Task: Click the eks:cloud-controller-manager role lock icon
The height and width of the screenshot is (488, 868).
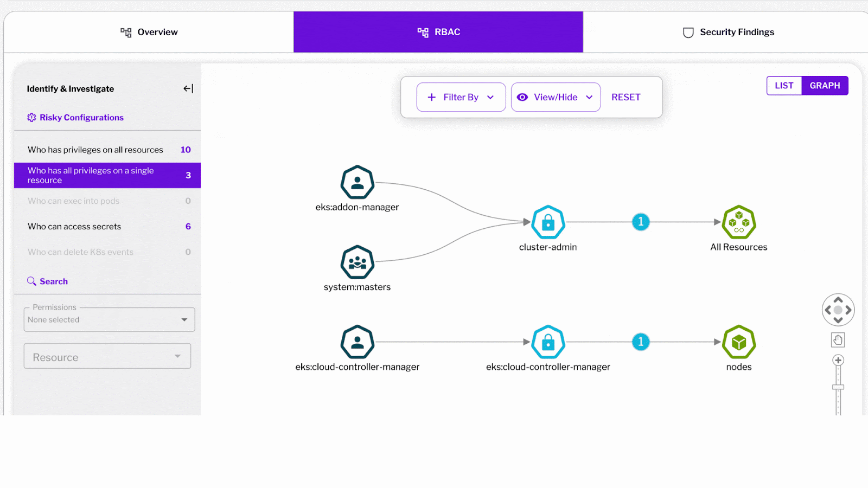Action: (x=548, y=342)
